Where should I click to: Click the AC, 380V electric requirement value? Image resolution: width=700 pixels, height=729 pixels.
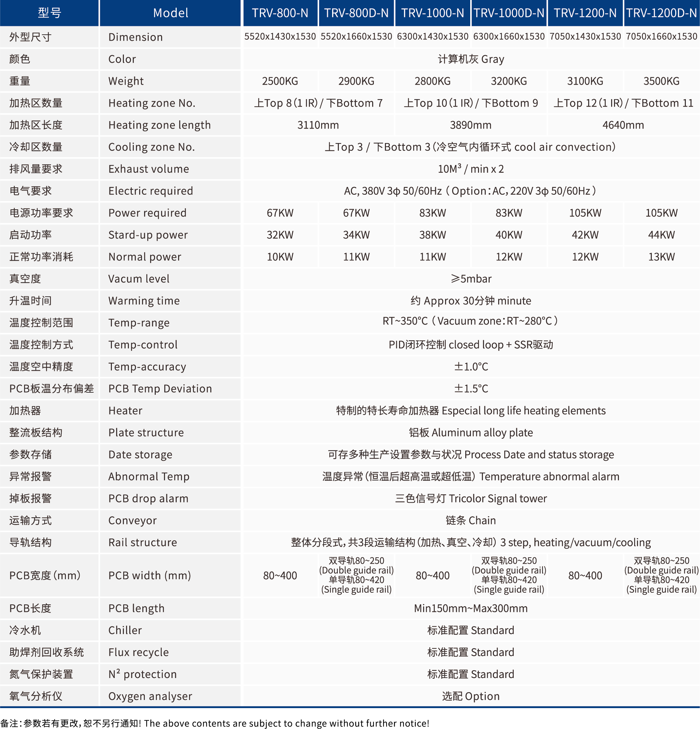[471, 191]
